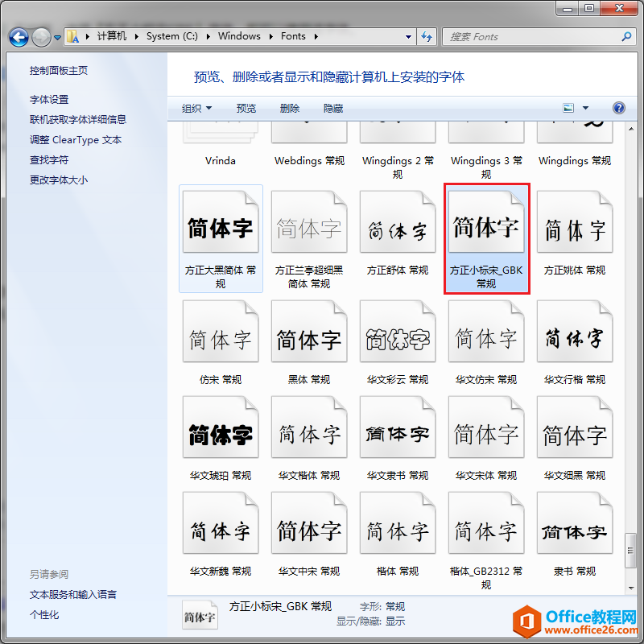Select the 方正大黑简体 常规 font icon
The width and height of the screenshot is (644, 644).
click(x=221, y=222)
